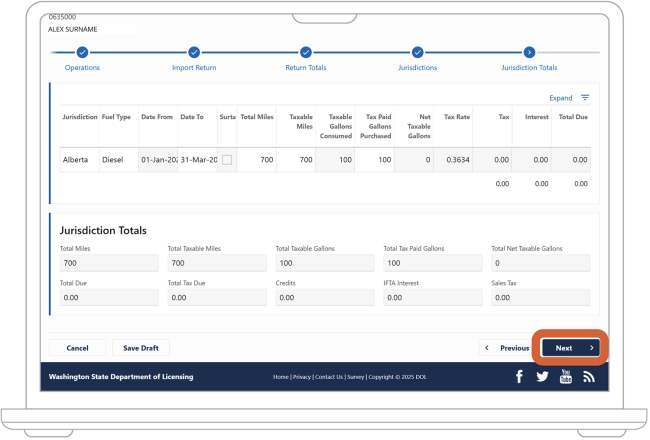This screenshot has width=650, height=440.
Task: Click the Total Miles field in Jurisdiction Totals
Action: tap(109, 263)
